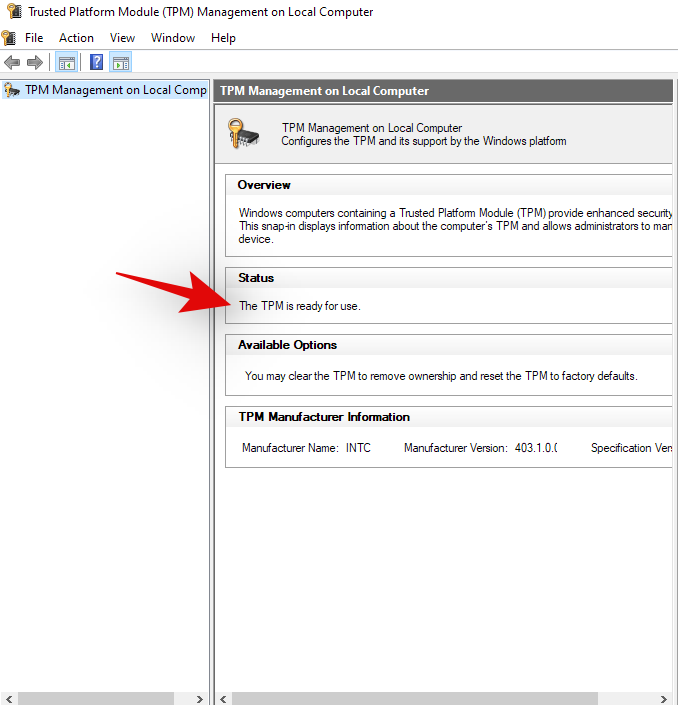This screenshot has width=678, height=705.
Task: Click the key icon in the console tree
Action: pyautogui.click(x=12, y=90)
